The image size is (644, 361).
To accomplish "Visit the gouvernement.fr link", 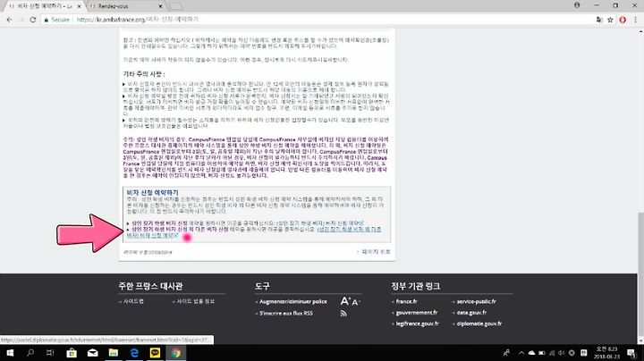I will click(x=417, y=313).
